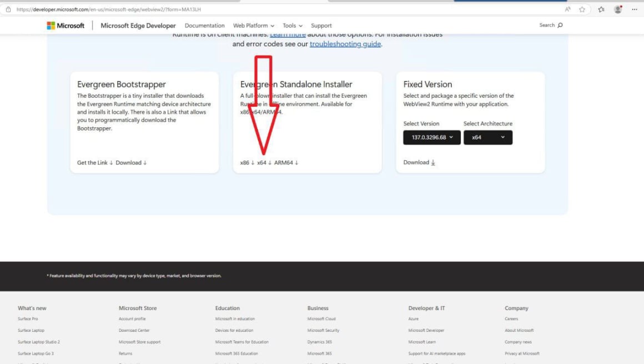Download the Evergreen Bootstrapper
The height and width of the screenshot is (364, 644).
[x=131, y=162]
